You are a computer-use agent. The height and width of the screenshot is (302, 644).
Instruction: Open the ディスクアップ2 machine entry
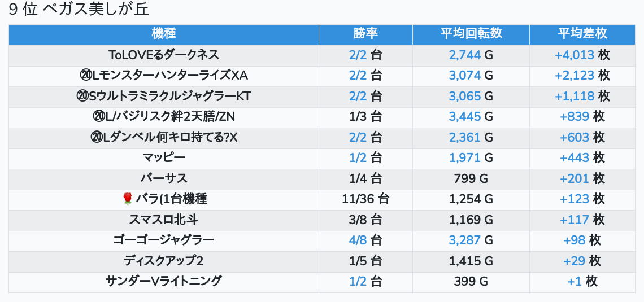[164, 261]
